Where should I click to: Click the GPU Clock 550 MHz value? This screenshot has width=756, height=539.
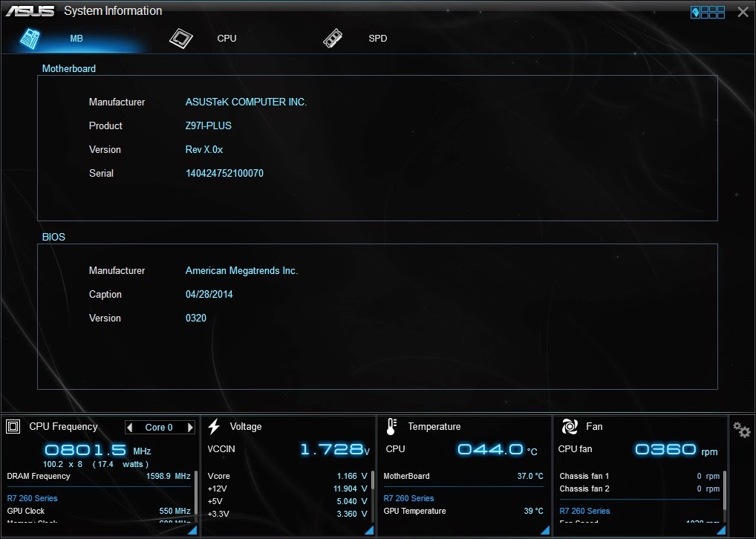point(175,511)
